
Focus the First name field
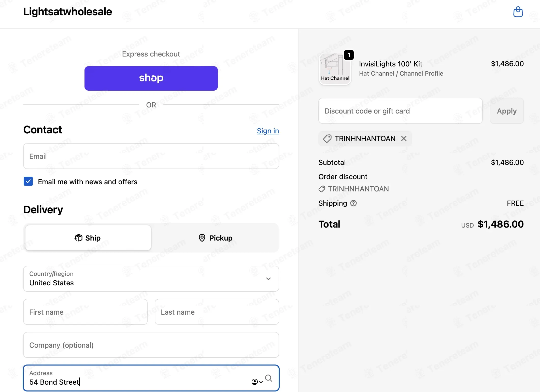click(x=86, y=312)
